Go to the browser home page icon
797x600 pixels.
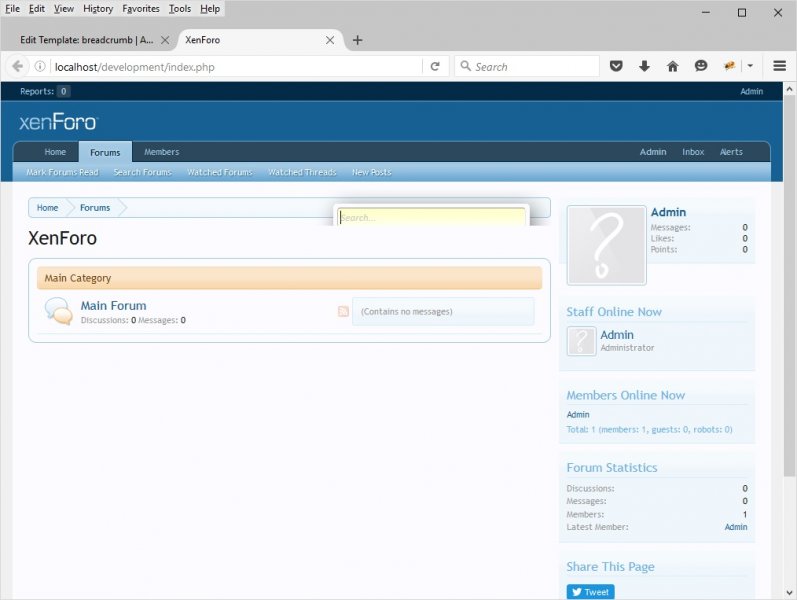point(672,66)
